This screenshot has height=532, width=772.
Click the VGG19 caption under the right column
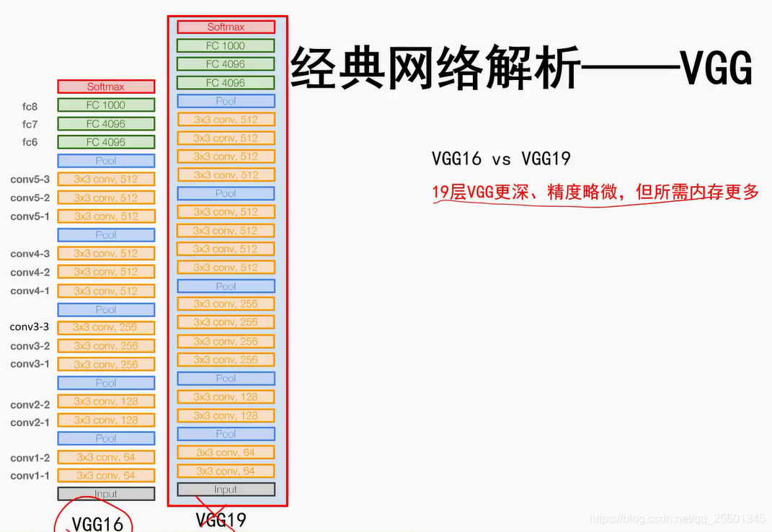[221, 520]
